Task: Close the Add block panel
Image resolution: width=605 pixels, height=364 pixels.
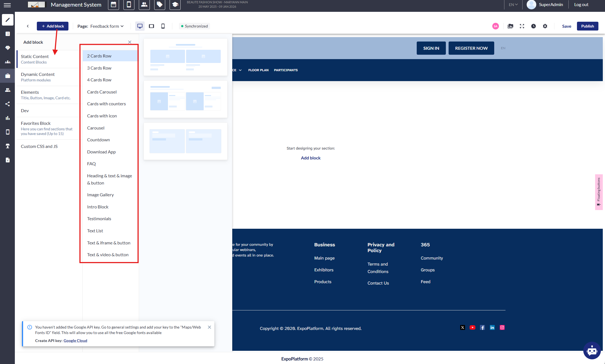Action: 130,42
